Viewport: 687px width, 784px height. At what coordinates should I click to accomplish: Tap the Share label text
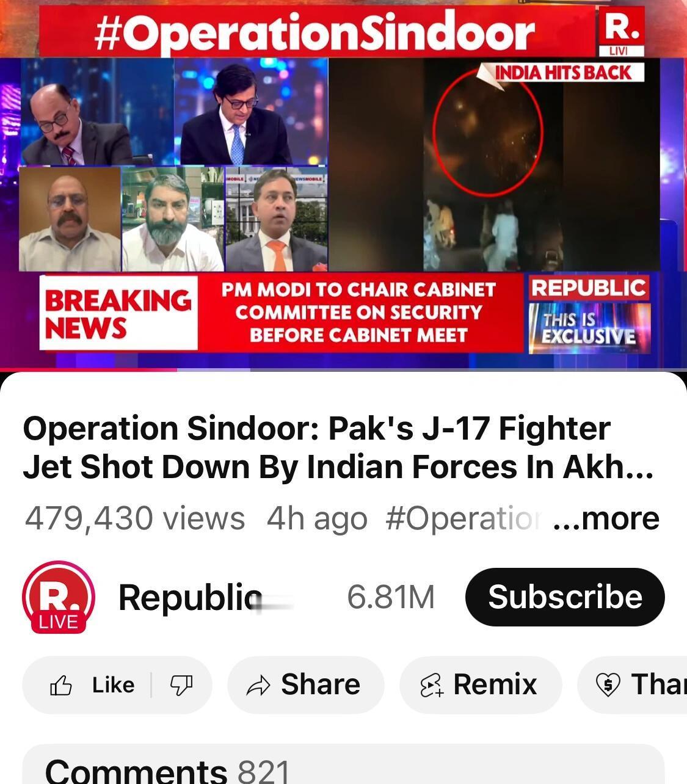tap(321, 684)
